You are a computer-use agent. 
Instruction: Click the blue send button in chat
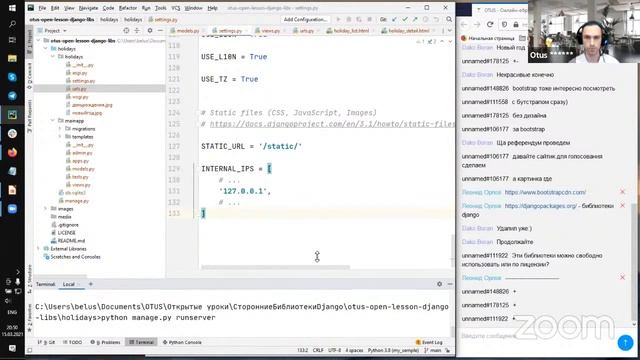(x=625, y=342)
